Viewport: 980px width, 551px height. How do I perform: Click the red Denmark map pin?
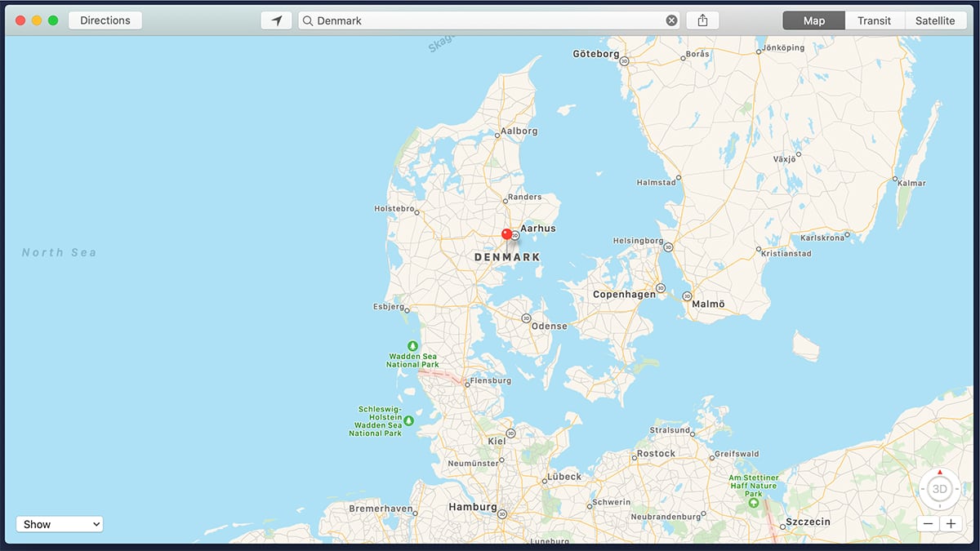pyautogui.click(x=507, y=236)
